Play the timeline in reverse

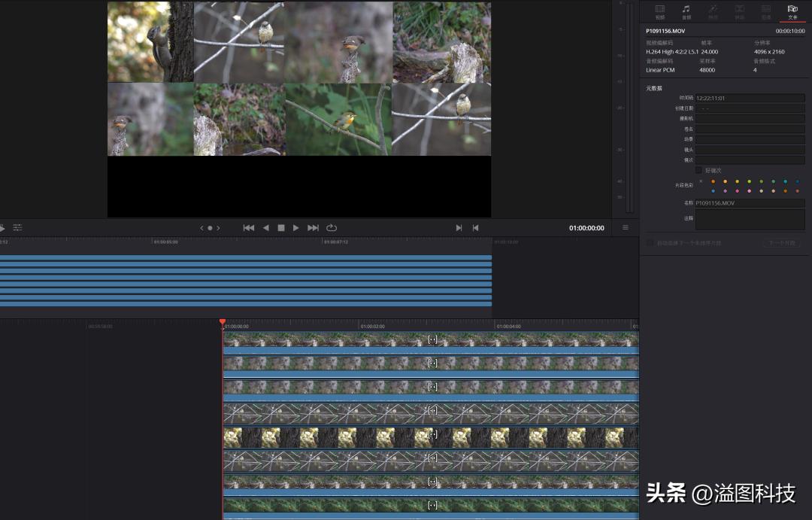pyautogui.click(x=265, y=228)
